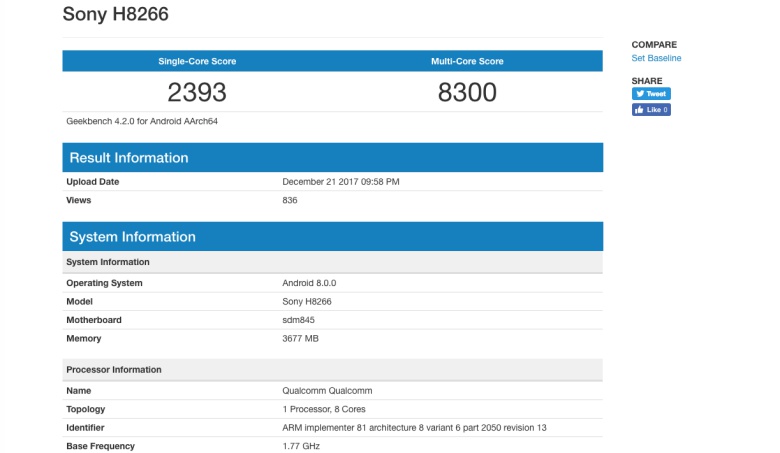Click the Multi-Core Score column header

467,62
